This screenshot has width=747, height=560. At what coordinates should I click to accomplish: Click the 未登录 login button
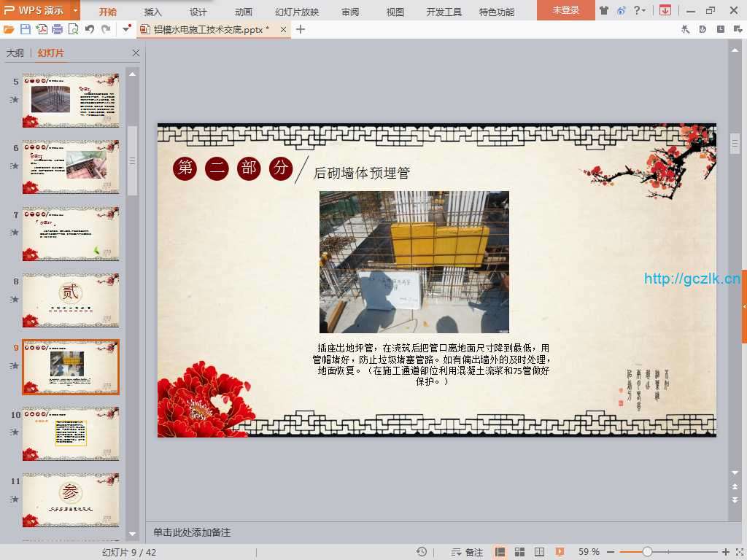[x=565, y=10]
